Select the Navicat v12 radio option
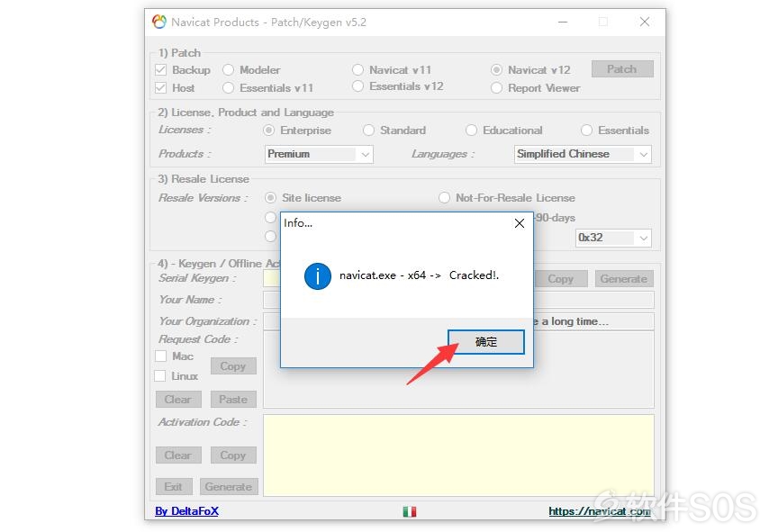 pyautogui.click(x=496, y=70)
